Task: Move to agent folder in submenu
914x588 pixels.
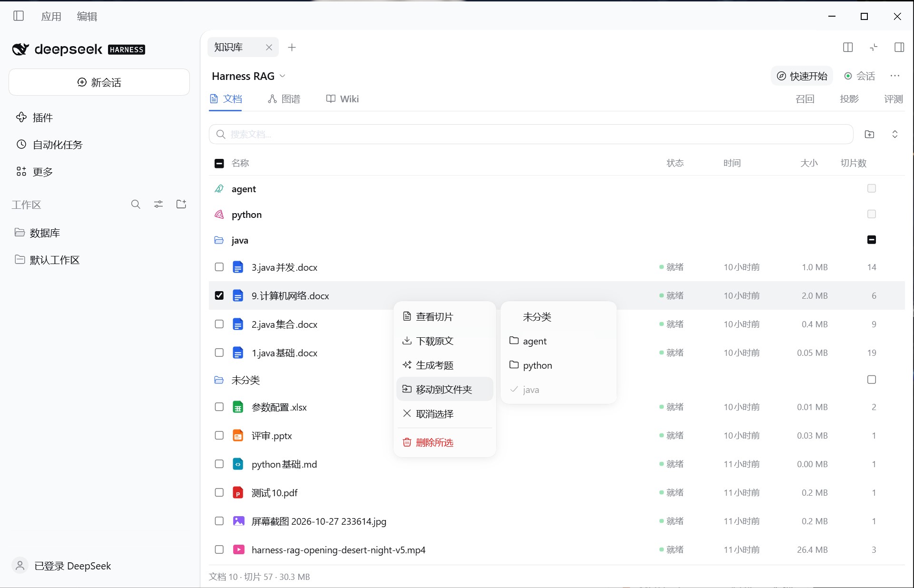Action: (559, 341)
